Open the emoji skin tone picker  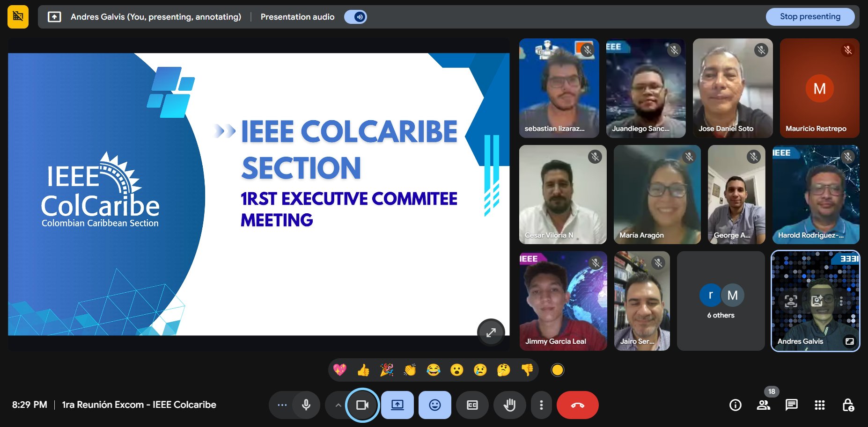coord(557,370)
